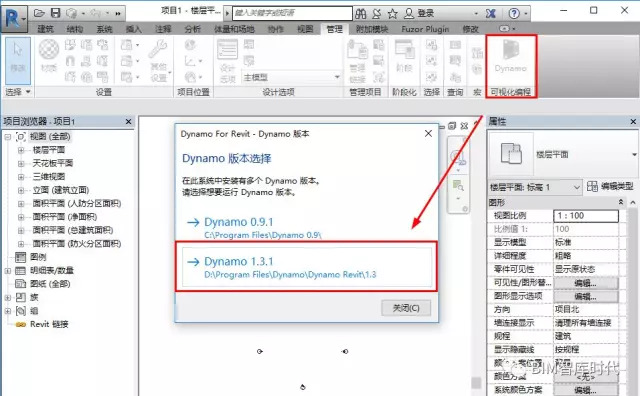
Task: Click the Help question mark icon
Action: point(514,13)
